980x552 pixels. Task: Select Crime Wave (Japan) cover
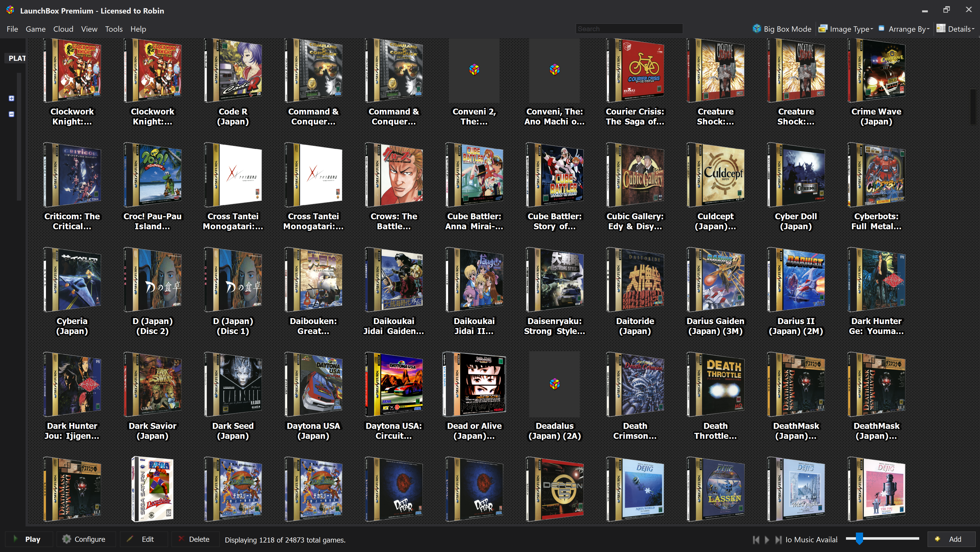(x=876, y=71)
